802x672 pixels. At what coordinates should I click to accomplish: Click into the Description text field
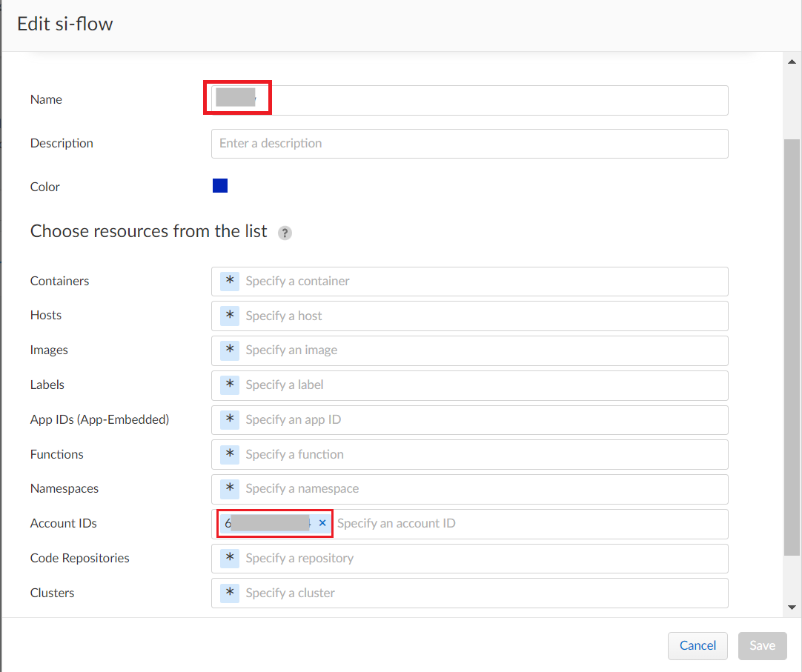(469, 144)
